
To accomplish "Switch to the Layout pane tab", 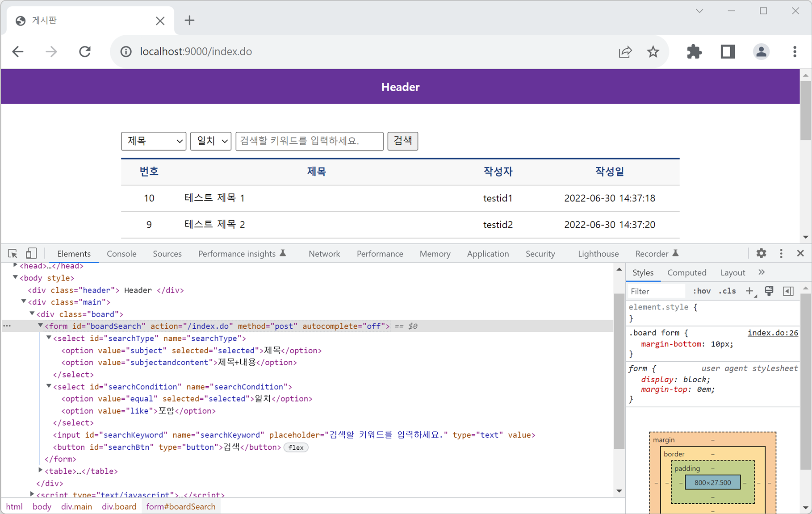I will coord(732,272).
